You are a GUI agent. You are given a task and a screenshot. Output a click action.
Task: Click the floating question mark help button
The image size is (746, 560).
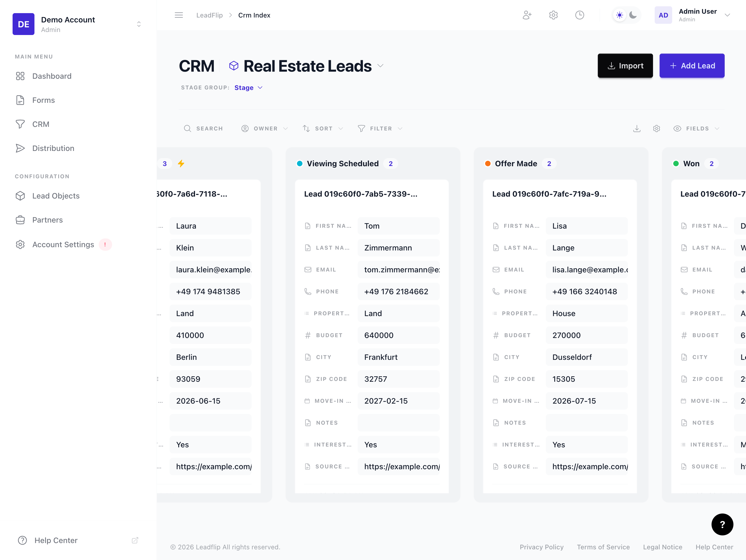pos(722,525)
